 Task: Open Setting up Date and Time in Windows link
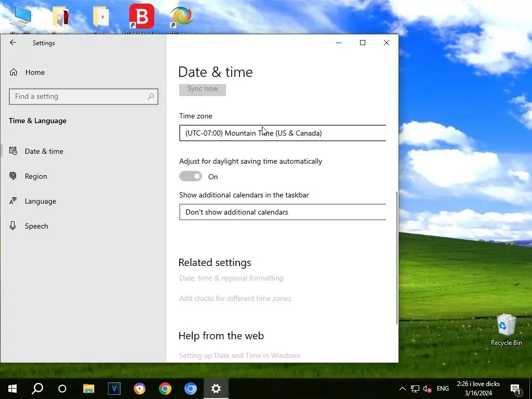coord(240,355)
